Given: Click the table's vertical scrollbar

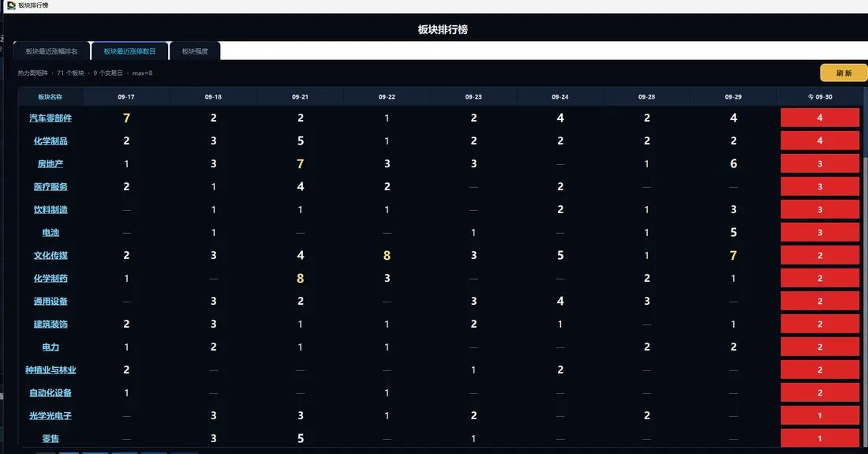Looking at the screenshot, I should (x=865, y=266).
